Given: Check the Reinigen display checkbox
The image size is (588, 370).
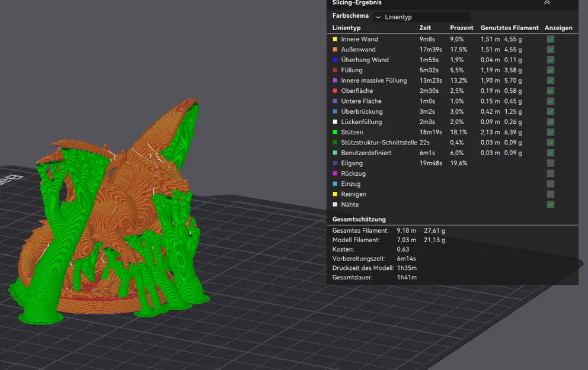Looking at the screenshot, I should tap(550, 194).
